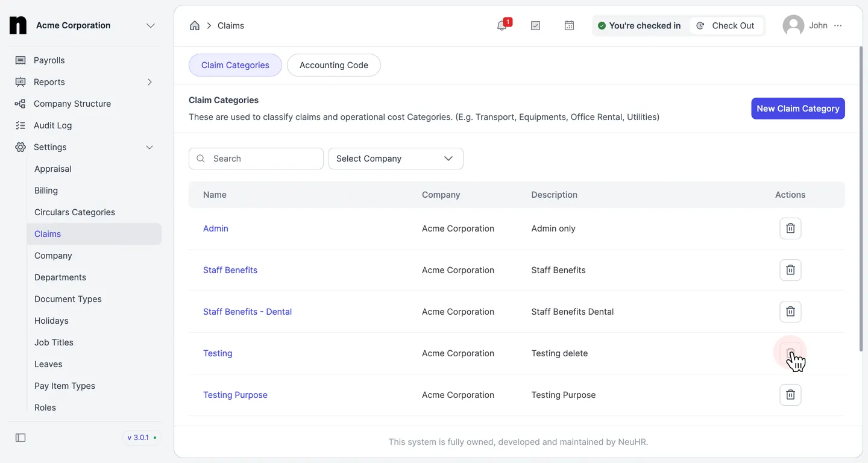Click the New Claim Category button
Image resolution: width=868 pixels, height=463 pixels.
point(798,109)
